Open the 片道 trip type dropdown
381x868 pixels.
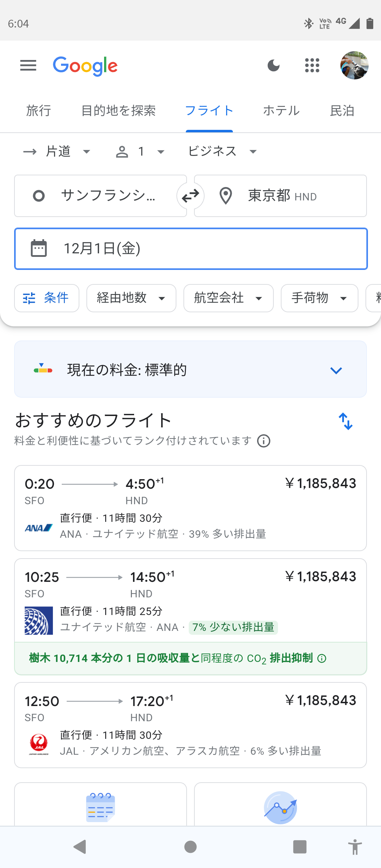[57, 152]
